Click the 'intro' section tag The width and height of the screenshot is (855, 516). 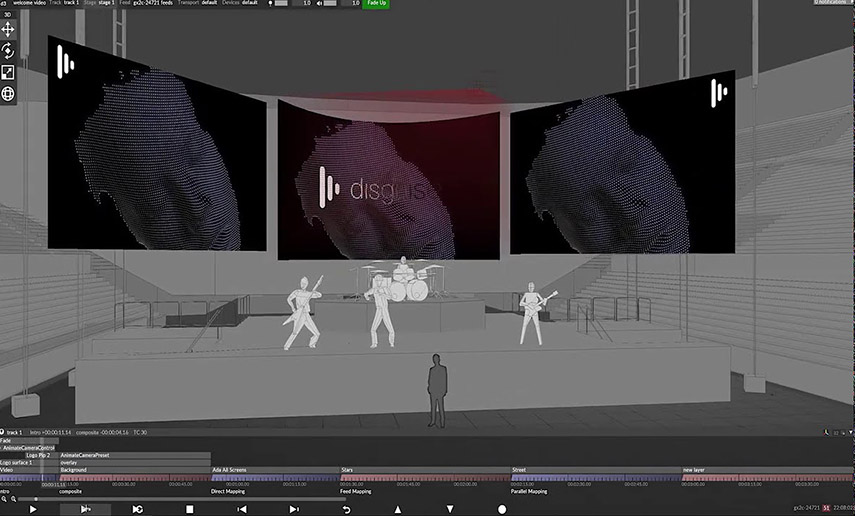[5, 491]
